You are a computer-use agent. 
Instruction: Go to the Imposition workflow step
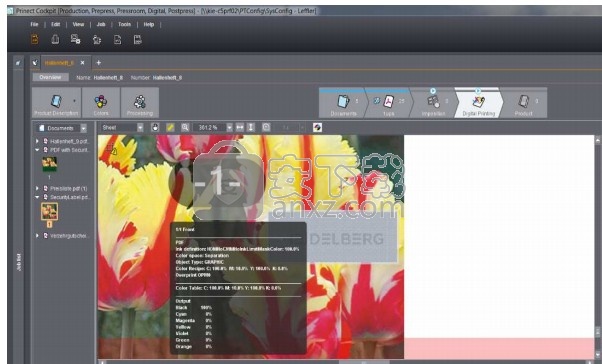coord(434,104)
